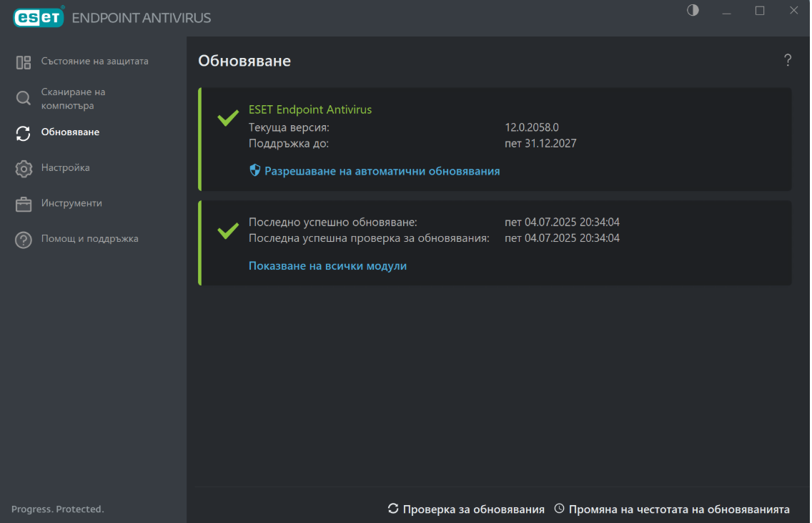Go to Сканиране на компютъра page
The height and width of the screenshot is (523, 812).
[x=73, y=99]
